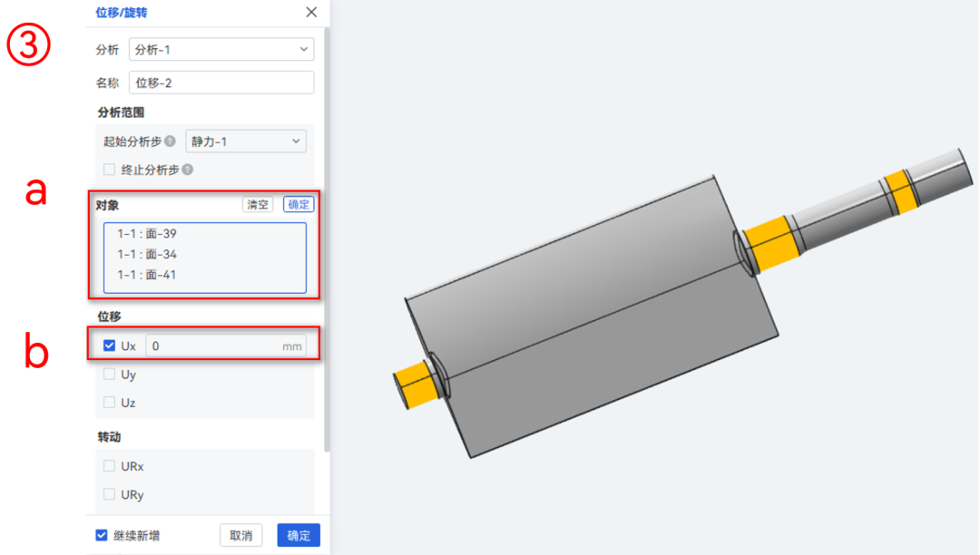Viewport: 980px width, 555px height.
Task: Click the small 确定 button beside 对象
Action: 299,204
